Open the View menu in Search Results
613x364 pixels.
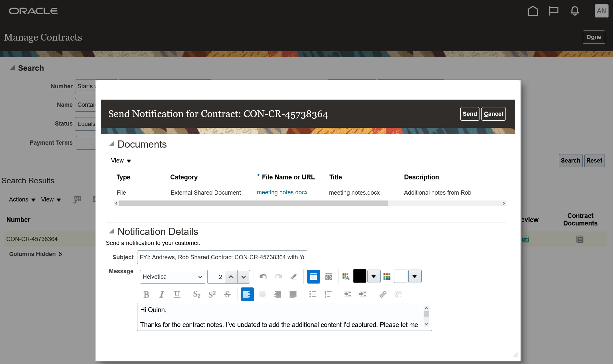[x=51, y=200]
